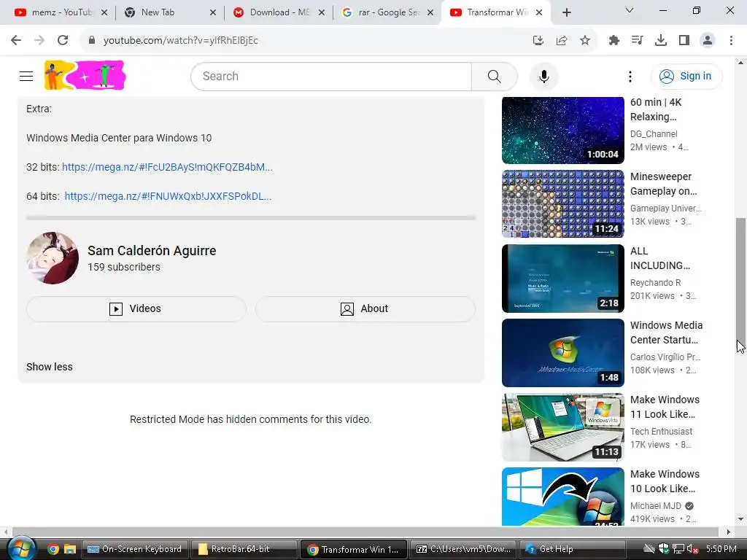Screen dimensions: 747x560
Task: Open the Windows Start orb
Action: [20, 549]
